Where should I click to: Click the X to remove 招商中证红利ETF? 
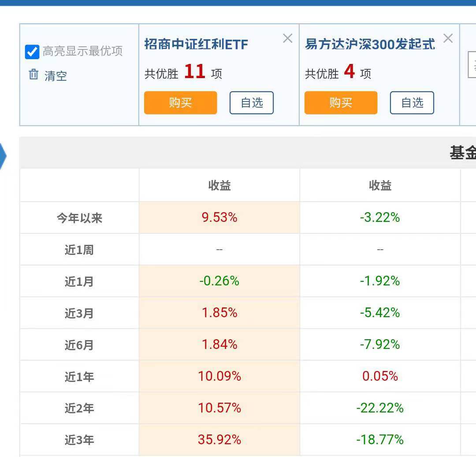tap(287, 39)
